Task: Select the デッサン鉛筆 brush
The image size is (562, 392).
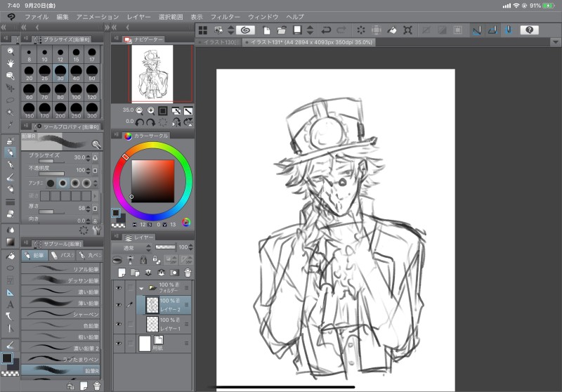Action: tap(60, 280)
